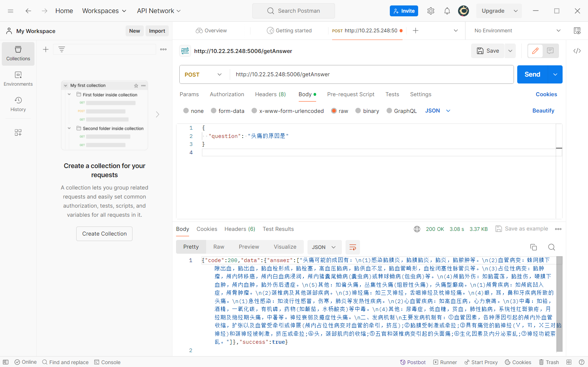Click the Save button

coord(488,51)
